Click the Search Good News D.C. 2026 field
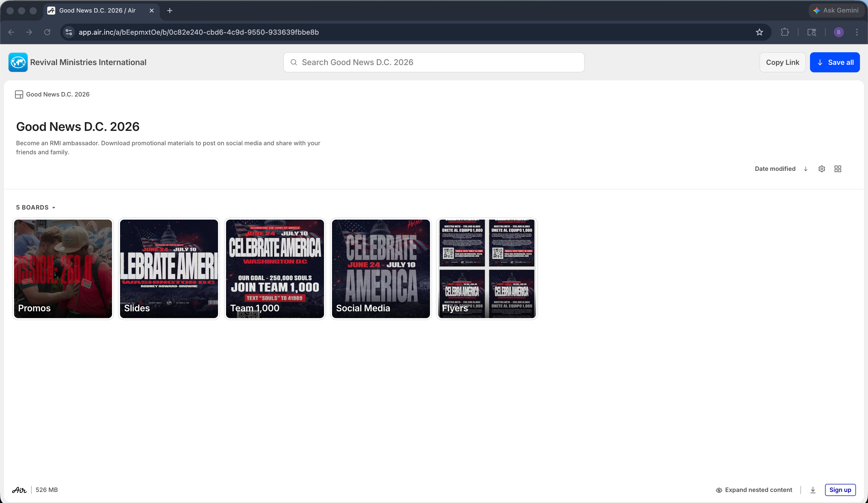Image resolution: width=868 pixels, height=503 pixels. (434, 62)
